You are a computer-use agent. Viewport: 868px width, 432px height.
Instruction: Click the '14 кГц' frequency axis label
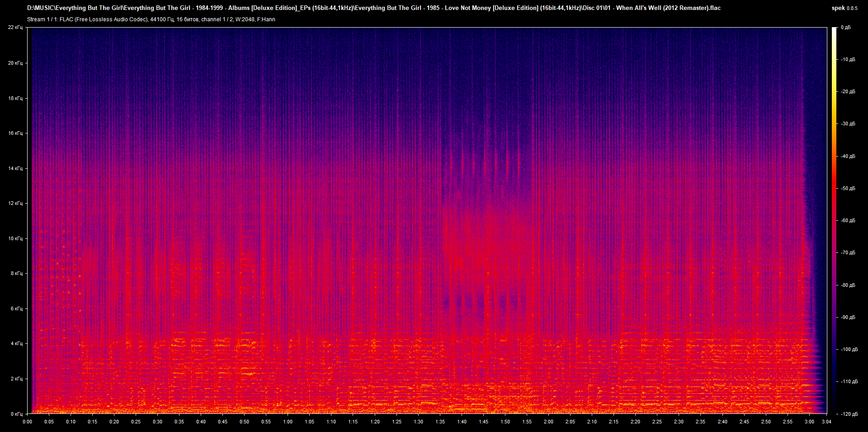(15, 168)
